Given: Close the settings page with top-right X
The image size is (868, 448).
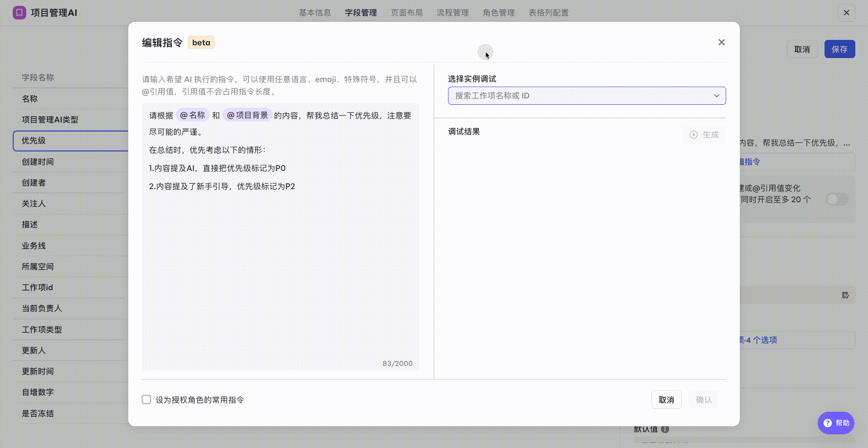Looking at the screenshot, I should (846, 13).
